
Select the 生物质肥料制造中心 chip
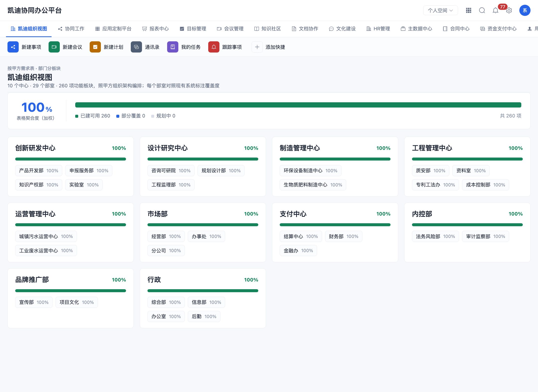(313, 185)
